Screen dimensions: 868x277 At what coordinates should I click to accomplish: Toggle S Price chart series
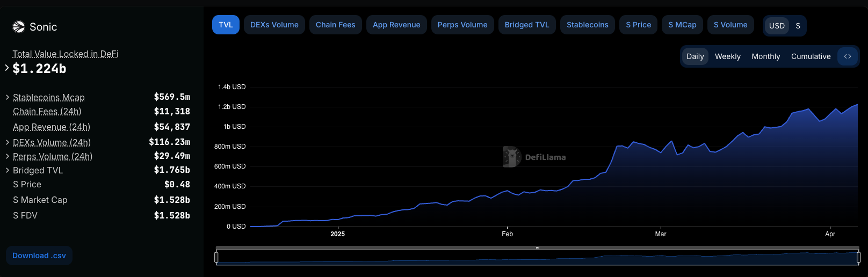click(639, 25)
